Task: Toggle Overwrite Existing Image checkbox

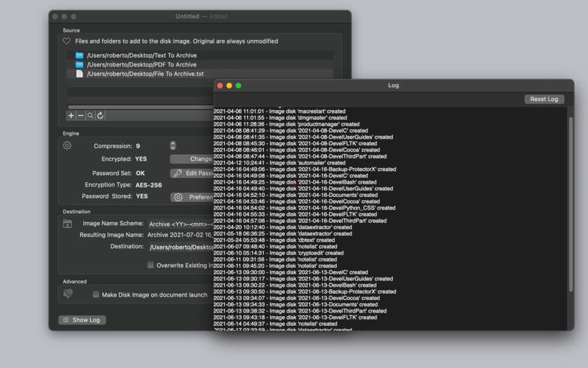Action: click(150, 265)
